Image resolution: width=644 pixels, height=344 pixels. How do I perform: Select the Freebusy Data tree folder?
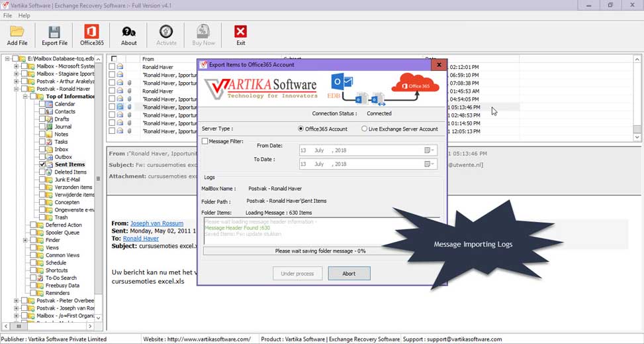[x=62, y=286]
